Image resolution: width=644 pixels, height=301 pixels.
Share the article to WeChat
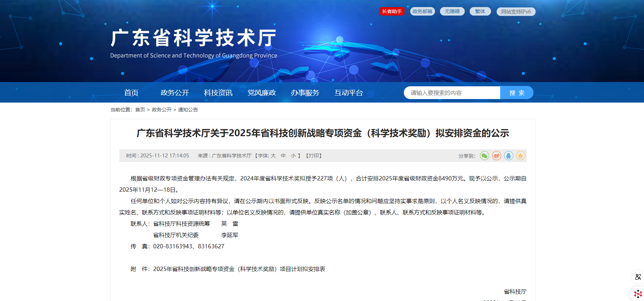pos(484,156)
